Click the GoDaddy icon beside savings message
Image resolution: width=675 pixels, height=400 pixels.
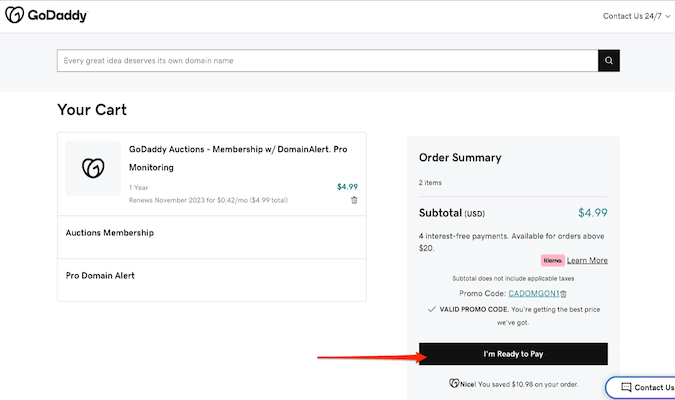coord(454,383)
